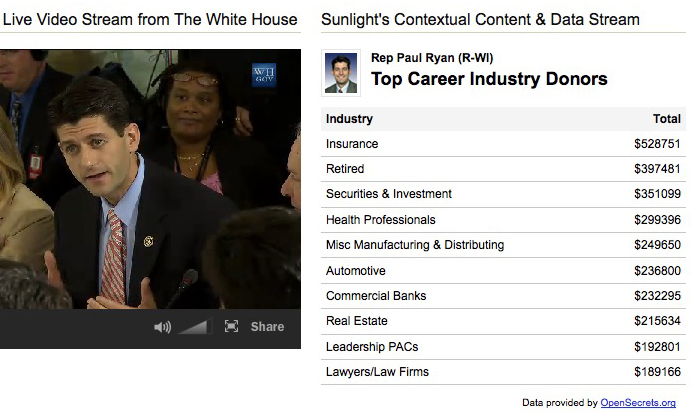Click the Total column header
Viewport: 692px width, 412px height.
[667, 119]
